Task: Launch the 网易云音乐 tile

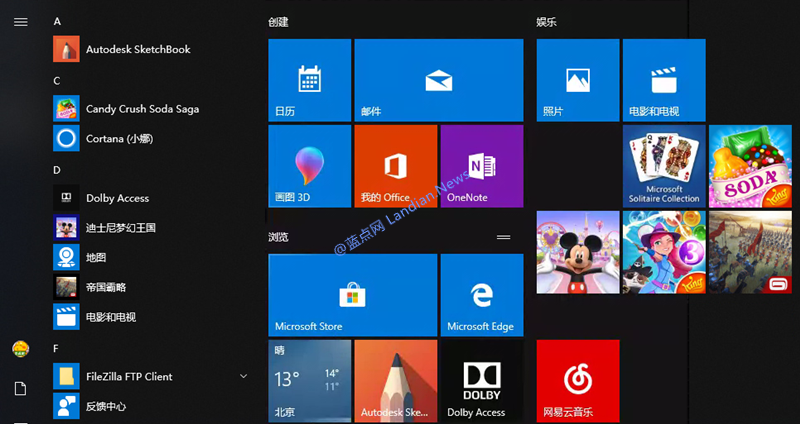Action: click(x=578, y=381)
